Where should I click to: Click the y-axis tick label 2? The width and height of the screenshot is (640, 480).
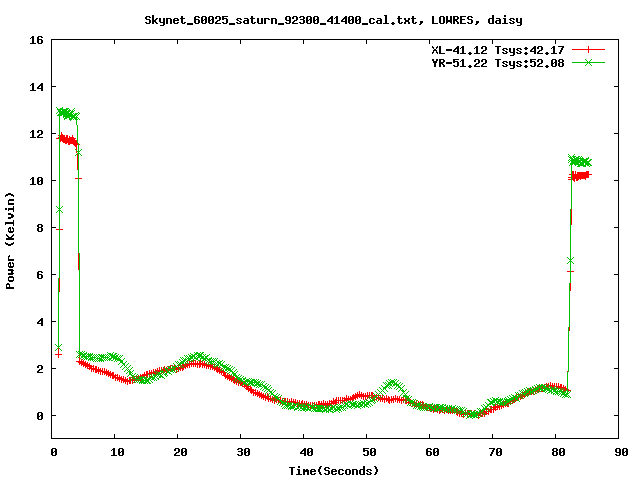coord(40,369)
